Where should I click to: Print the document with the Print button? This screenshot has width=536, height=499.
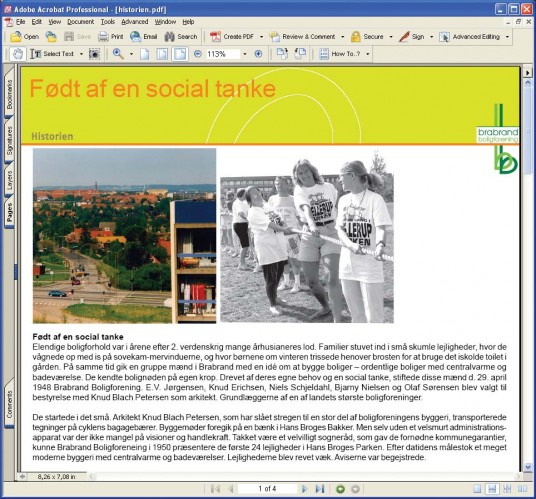(x=110, y=37)
